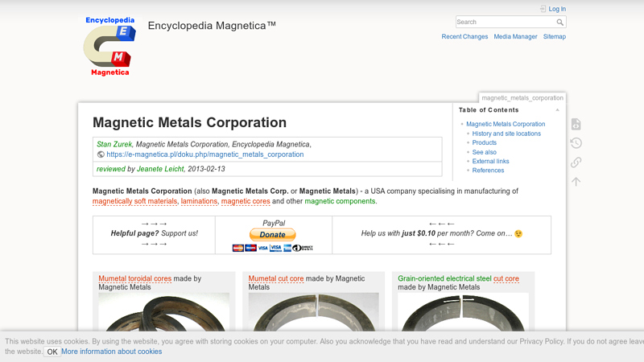Click the winking emoji icon
This screenshot has width=644, height=362.
click(x=518, y=233)
